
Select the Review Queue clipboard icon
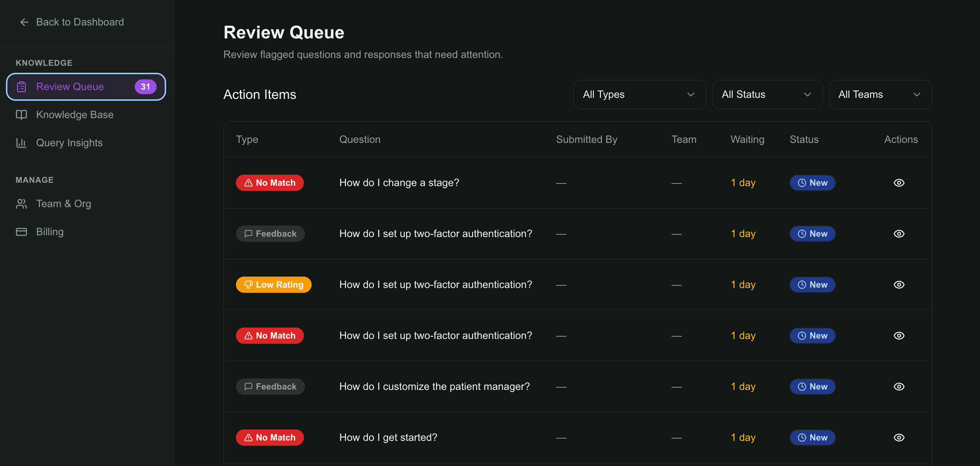pyautogui.click(x=21, y=86)
